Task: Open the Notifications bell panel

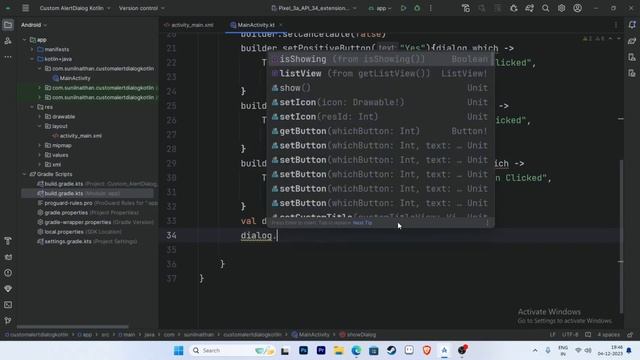Action: (632, 25)
